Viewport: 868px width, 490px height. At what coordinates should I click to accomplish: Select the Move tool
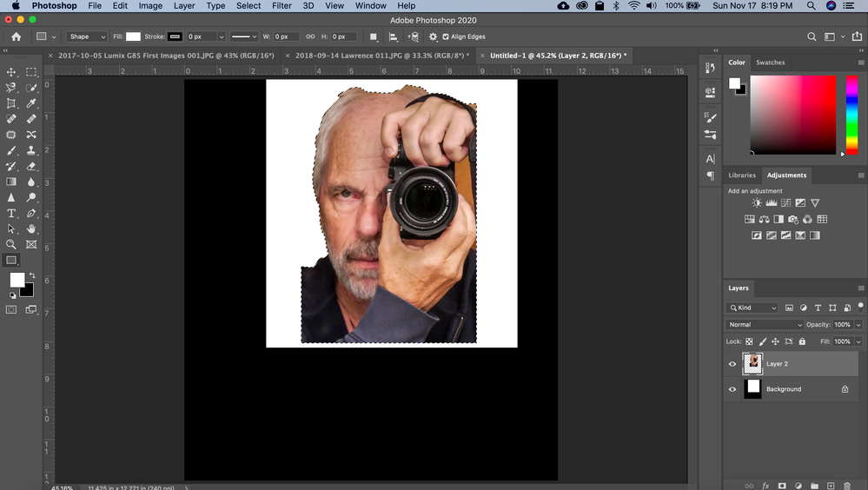tap(11, 72)
